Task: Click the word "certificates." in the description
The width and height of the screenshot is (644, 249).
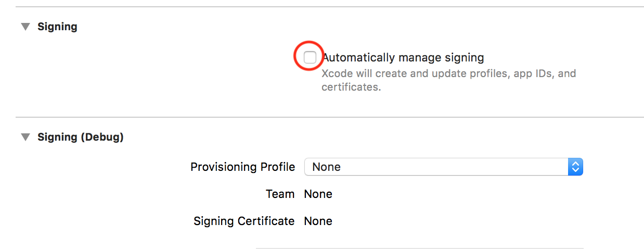Action: [x=351, y=87]
